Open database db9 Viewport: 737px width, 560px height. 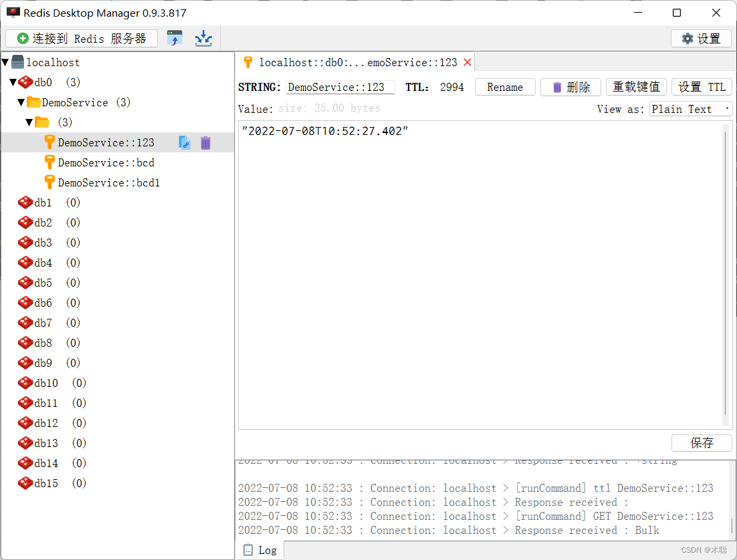[49, 363]
